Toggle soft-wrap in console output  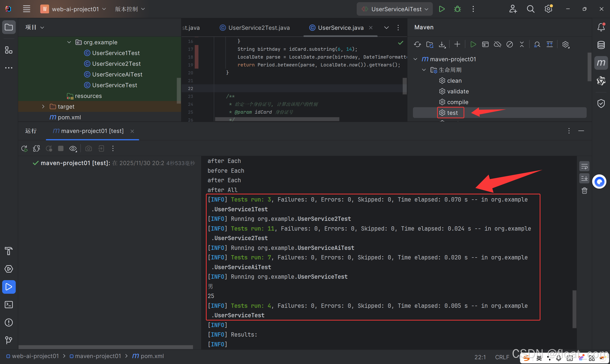(585, 167)
